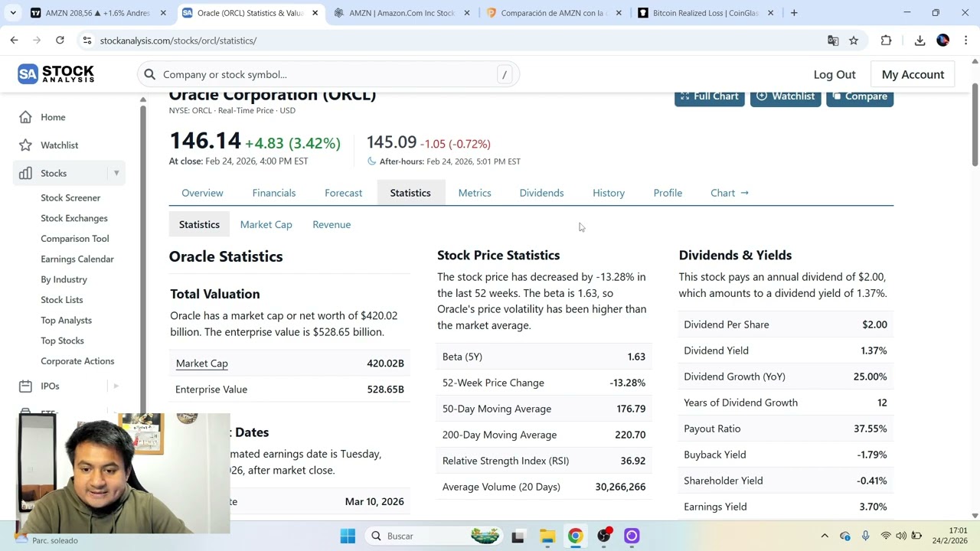Open Windows Start menu

pos(348,536)
